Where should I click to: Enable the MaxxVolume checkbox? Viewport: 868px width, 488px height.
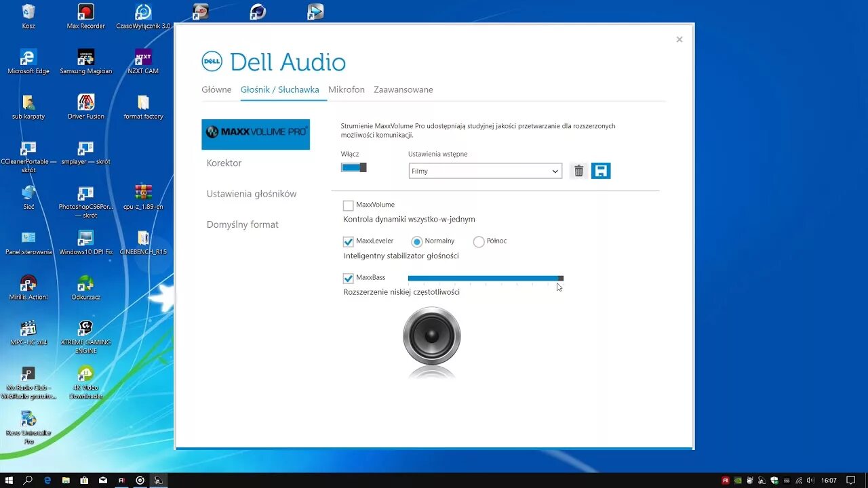point(349,205)
